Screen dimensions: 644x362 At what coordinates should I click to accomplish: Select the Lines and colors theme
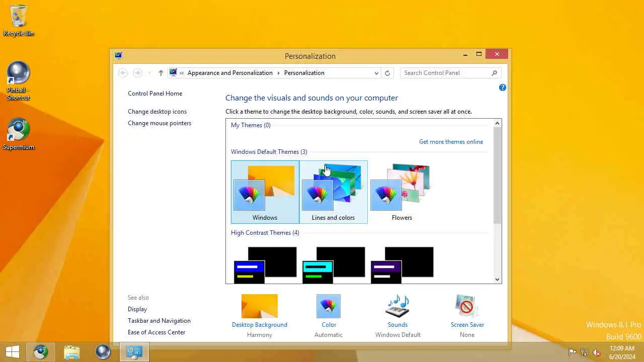(334, 192)
